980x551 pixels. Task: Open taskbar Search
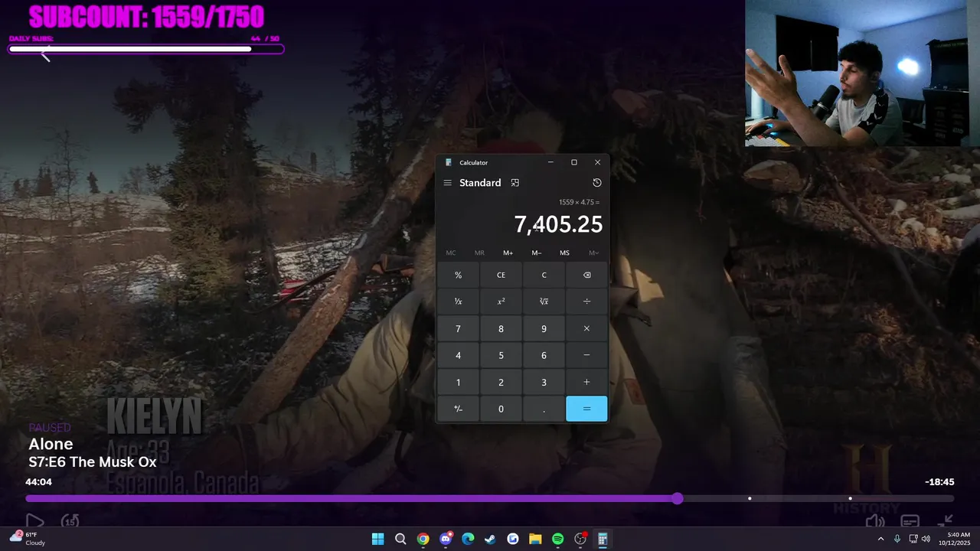(400, 539)
